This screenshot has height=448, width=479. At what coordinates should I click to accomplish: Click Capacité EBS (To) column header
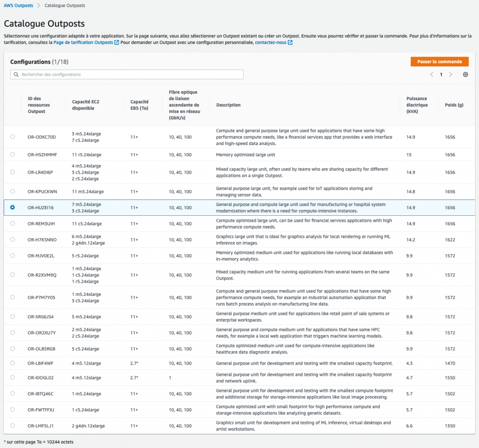point(139,105)
